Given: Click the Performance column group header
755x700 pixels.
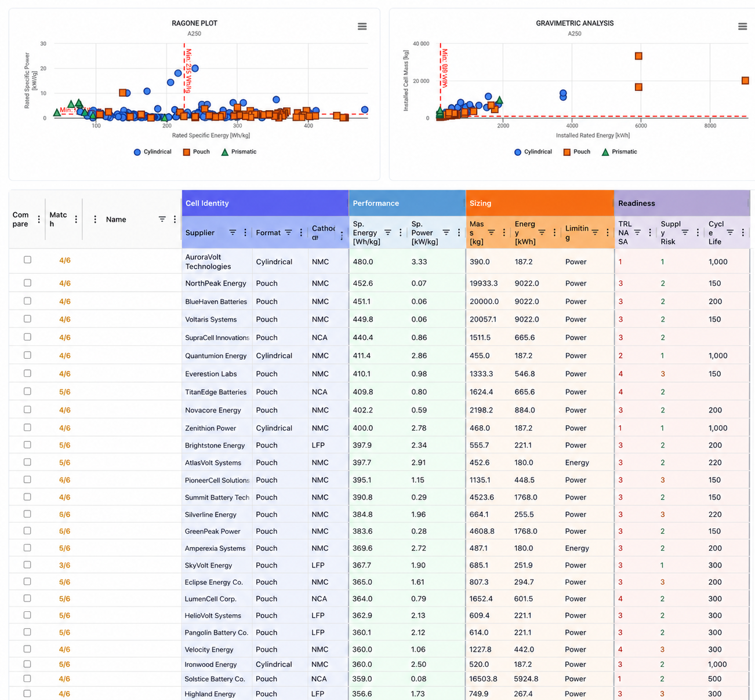Looking at the screenshot, I should point(407,203).
